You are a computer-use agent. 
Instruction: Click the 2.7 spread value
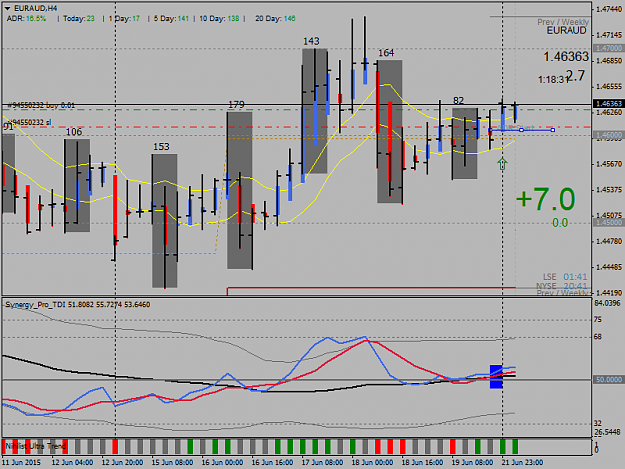coord(576,76)
